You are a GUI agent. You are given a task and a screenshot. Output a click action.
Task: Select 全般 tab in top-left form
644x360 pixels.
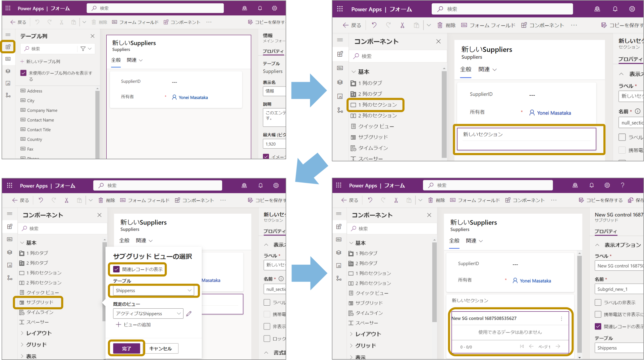coord(116,60)
